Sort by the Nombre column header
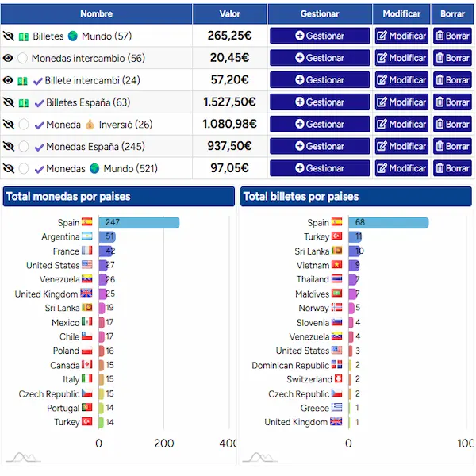This screenshot has width=476, height=476. 96,13
